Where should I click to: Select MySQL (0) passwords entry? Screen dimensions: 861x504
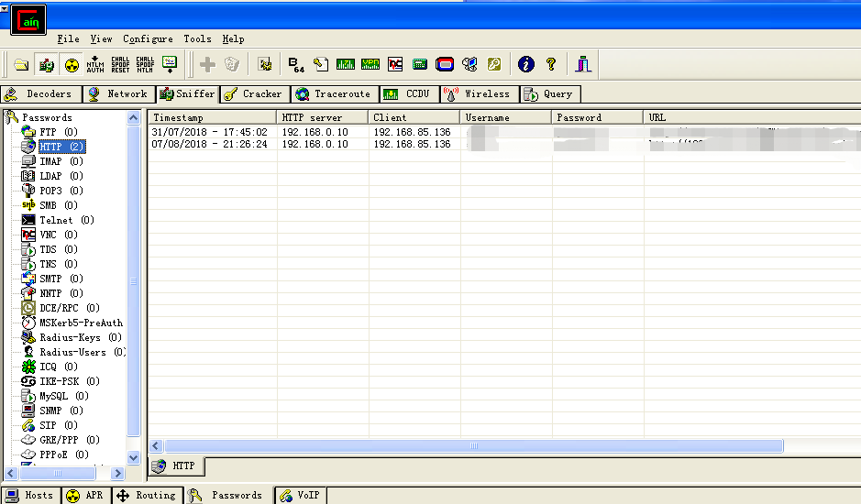click(55, 396)
